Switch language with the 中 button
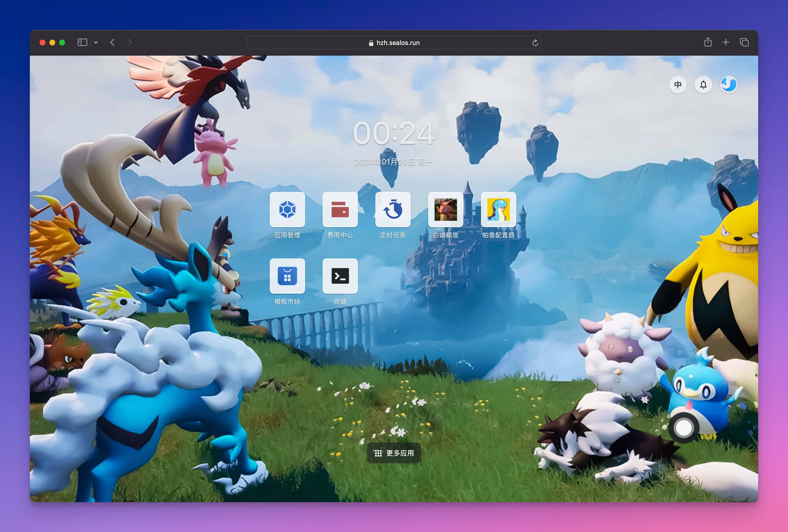The height and width of the screenshot is (532, 788). pyautogui.click(x=678, y=84)
